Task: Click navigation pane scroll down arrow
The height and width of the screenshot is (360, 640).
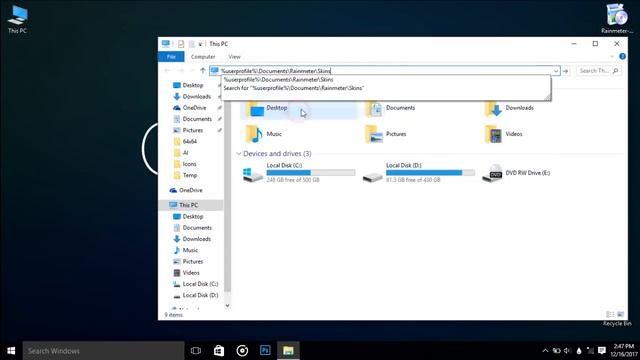Action: point(227,305)
